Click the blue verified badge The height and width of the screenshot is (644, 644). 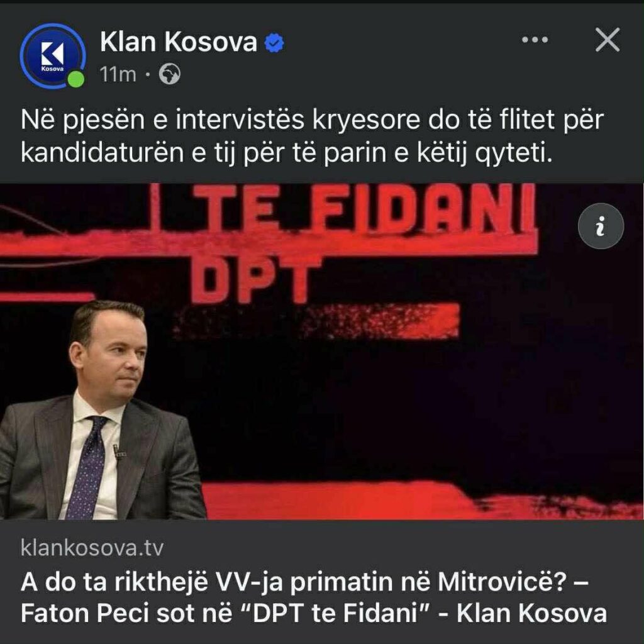tap(274, 43)
